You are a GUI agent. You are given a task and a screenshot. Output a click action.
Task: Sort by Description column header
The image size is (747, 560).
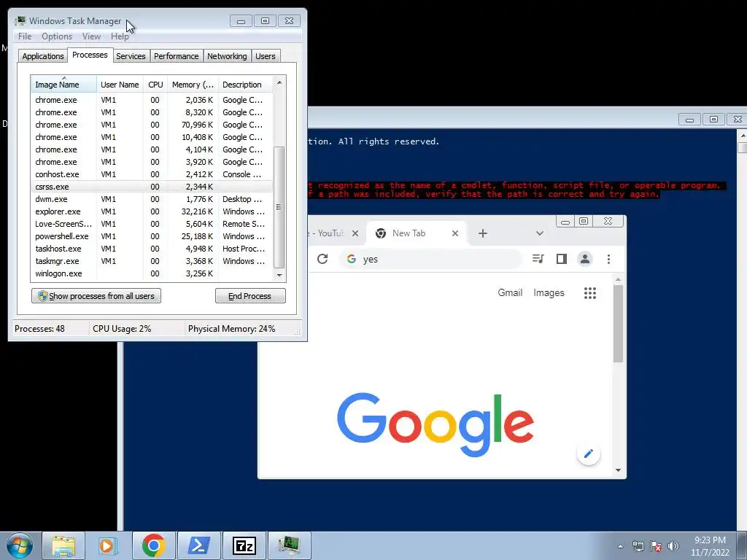pos(245,85)
